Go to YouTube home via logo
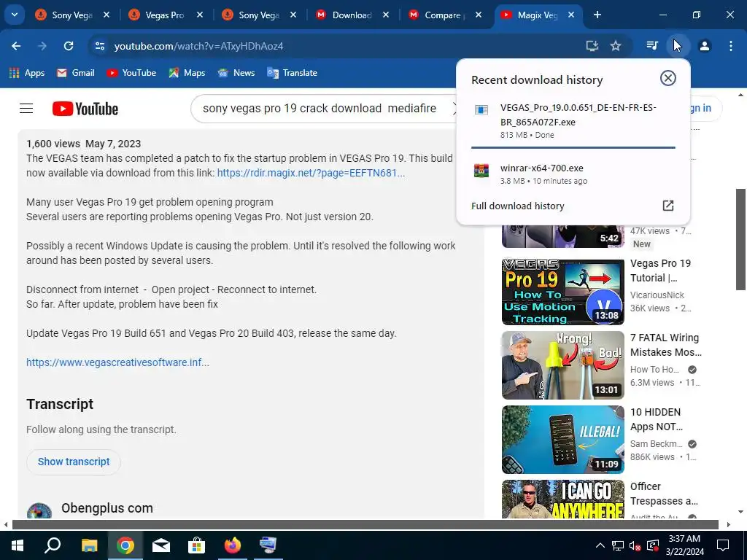Screen dimensions: 747x560 [86, 109]
